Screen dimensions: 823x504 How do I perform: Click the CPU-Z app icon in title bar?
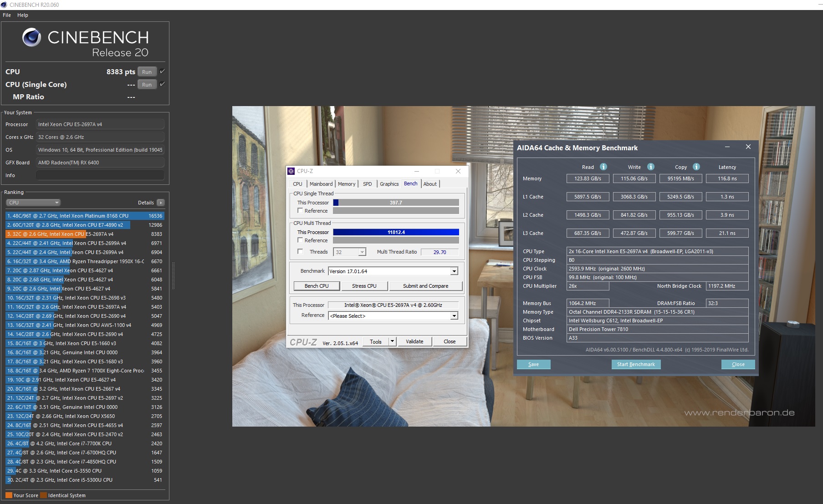[291, 171]
